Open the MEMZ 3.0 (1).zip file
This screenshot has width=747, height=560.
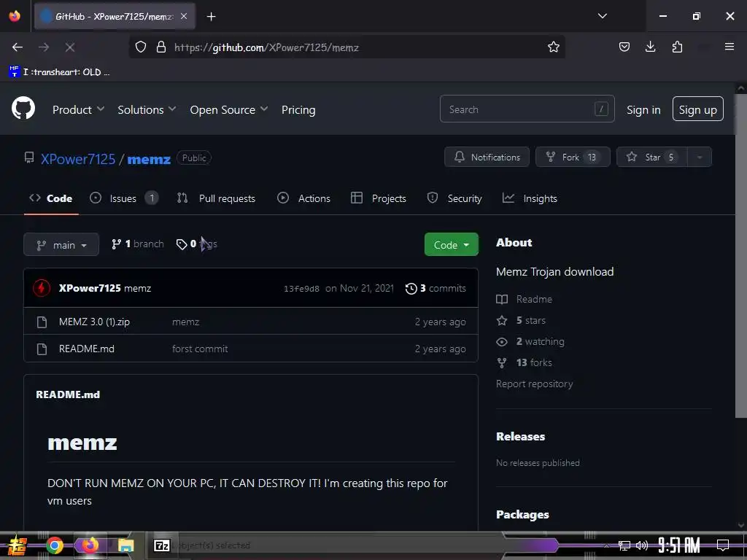click(94, 322)
